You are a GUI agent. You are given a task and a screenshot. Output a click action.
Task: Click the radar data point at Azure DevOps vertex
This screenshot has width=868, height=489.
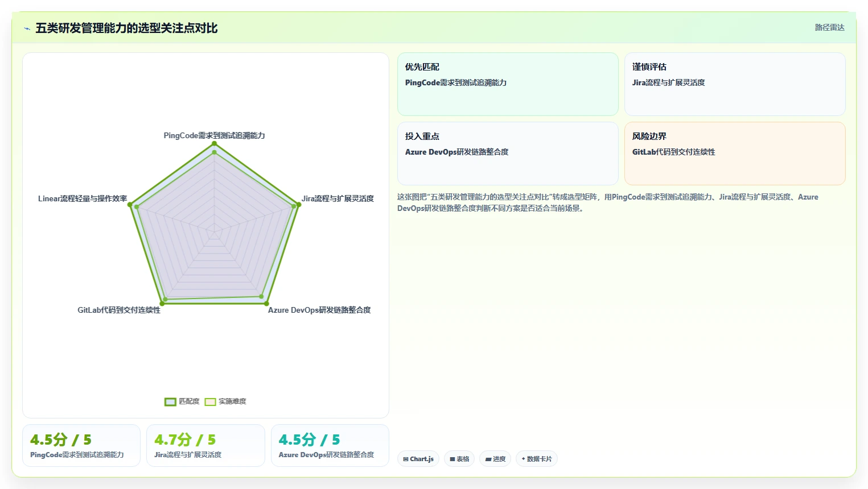point(266,303)
